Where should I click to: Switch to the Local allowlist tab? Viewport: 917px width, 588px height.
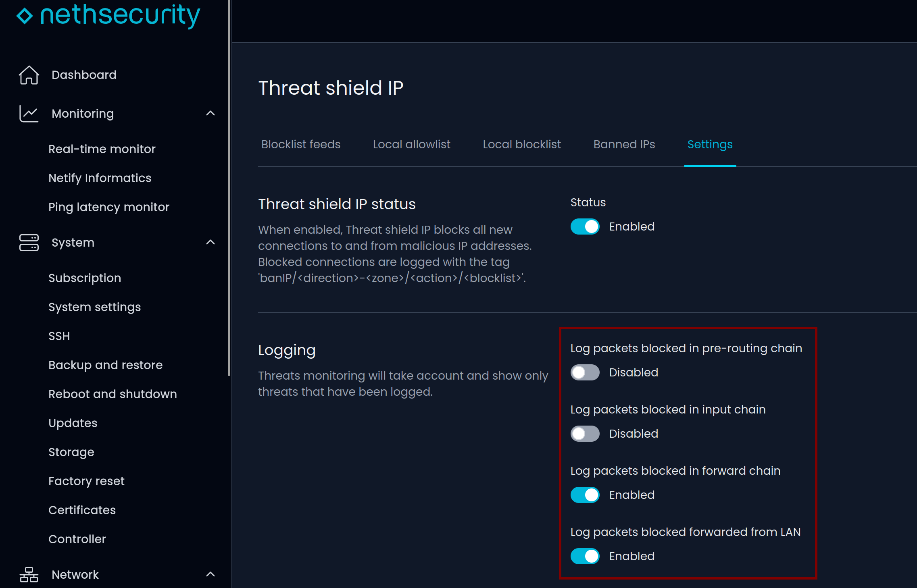click(x=411, y=144)
